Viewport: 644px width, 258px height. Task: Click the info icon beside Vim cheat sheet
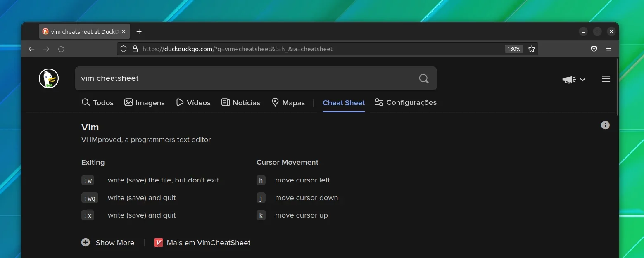point(605,125)
